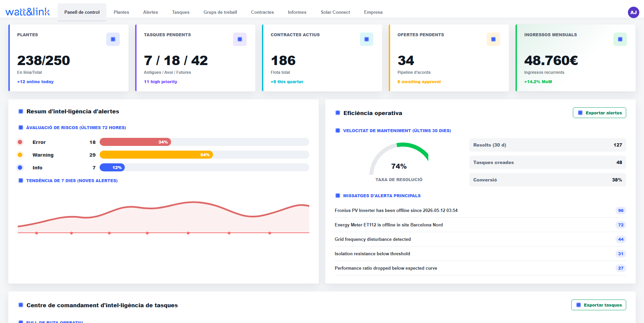Switch to Panell de control tab

pos(82,12)
